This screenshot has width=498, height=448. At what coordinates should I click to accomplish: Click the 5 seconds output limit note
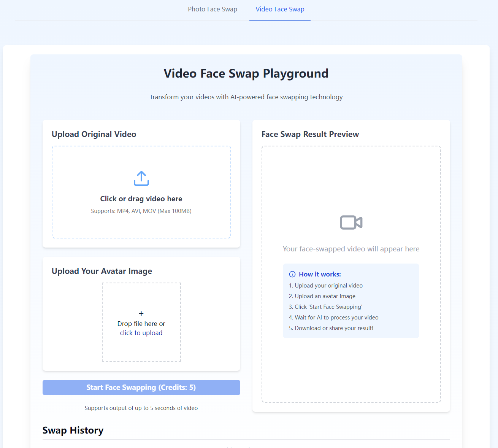[x=141, y=408]
